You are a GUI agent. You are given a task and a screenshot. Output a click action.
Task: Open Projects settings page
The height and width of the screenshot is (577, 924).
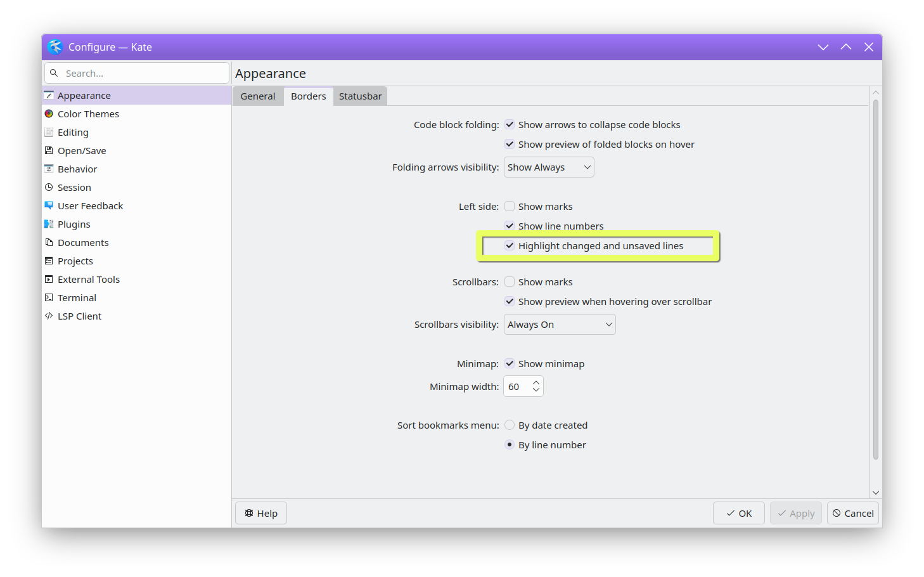click(137, 261)
